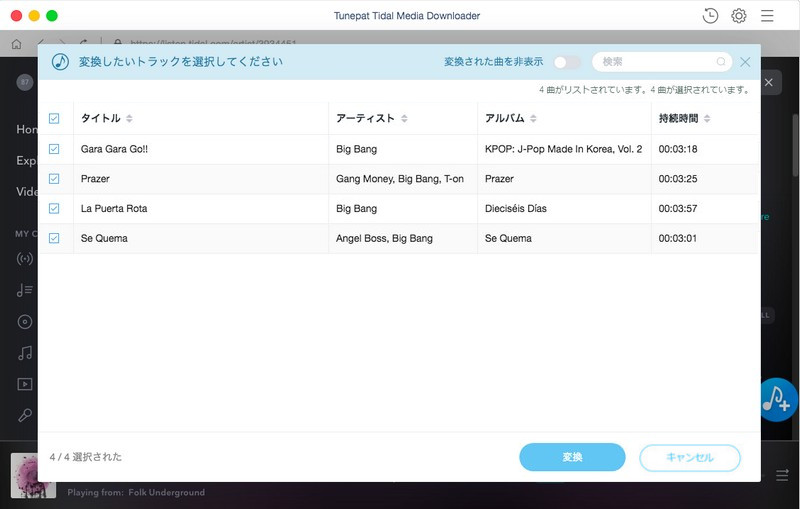Click duration 00:03:01
This screenshot has height=509, width=800.
[x=678, y=238]
